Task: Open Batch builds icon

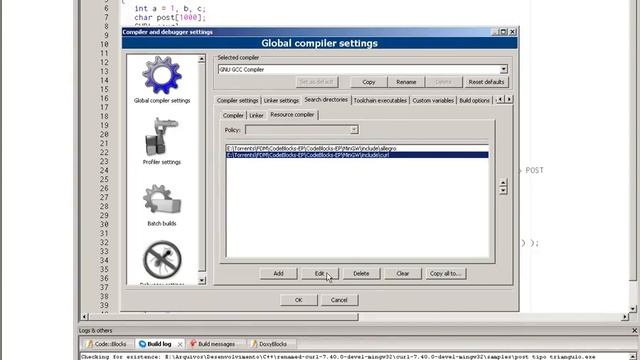Action: click(x=162, y=199)
